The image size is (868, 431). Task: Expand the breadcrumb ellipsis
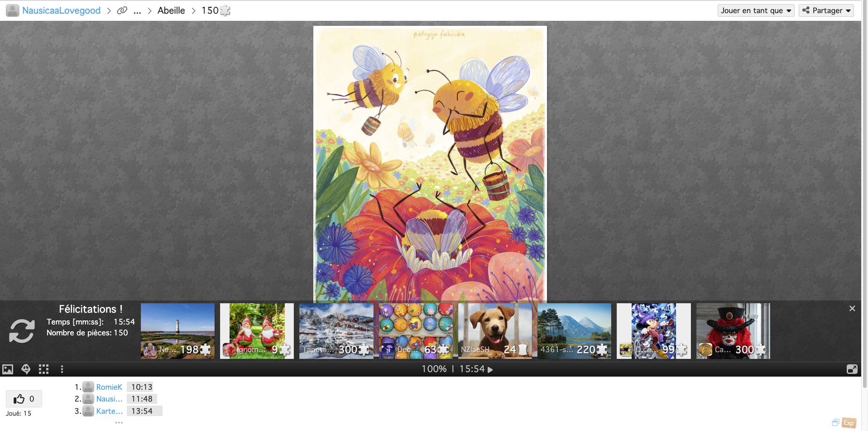tap(137, 10)
